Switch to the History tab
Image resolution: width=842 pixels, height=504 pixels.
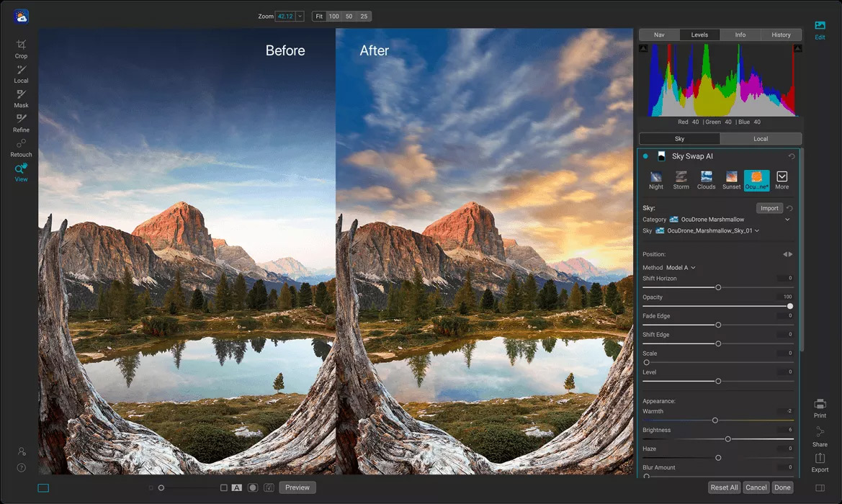(x=781, y=35)
